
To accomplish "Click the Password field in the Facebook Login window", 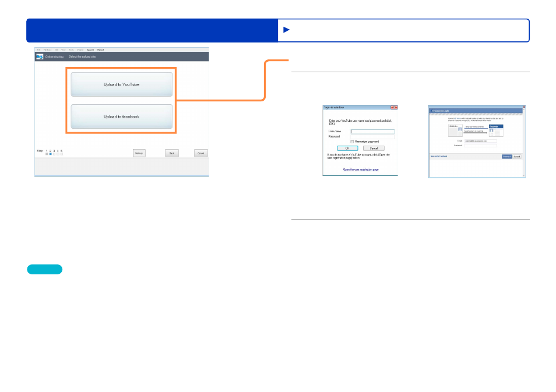I will [x=481, y=145].
